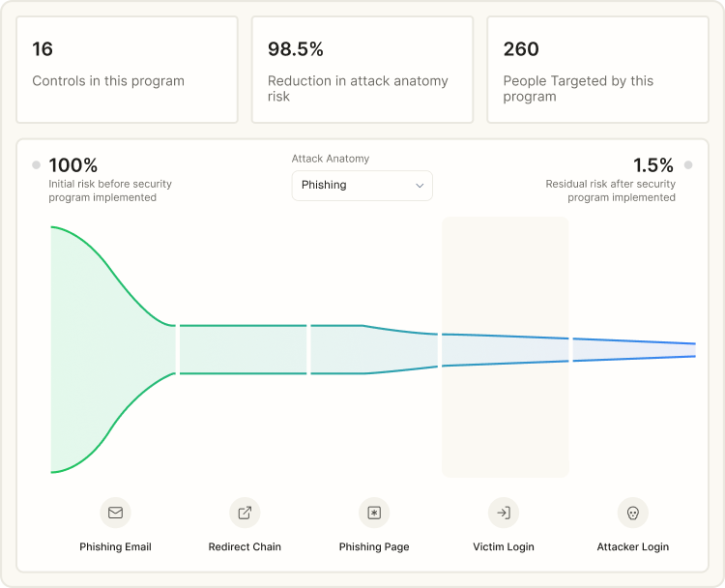Click the blue Attacker Login funnel segment
The image size is (725, 588).
(634, 350)
